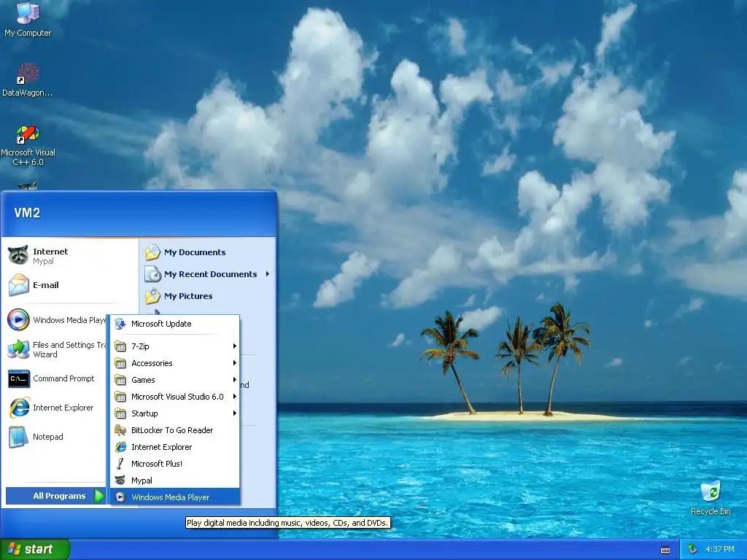
Task: Click Windows Media Player icon in pinned list
Action: pyautogui.click(x=18, y=319)
